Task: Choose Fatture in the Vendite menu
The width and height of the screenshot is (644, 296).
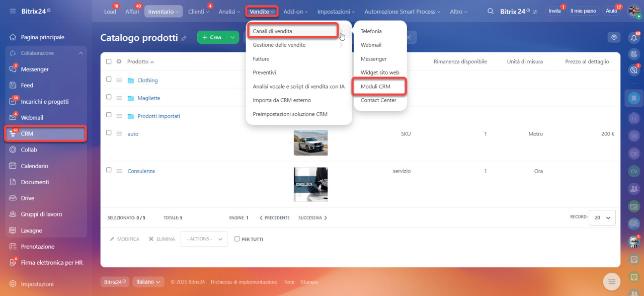Action: tap(261, 59)
